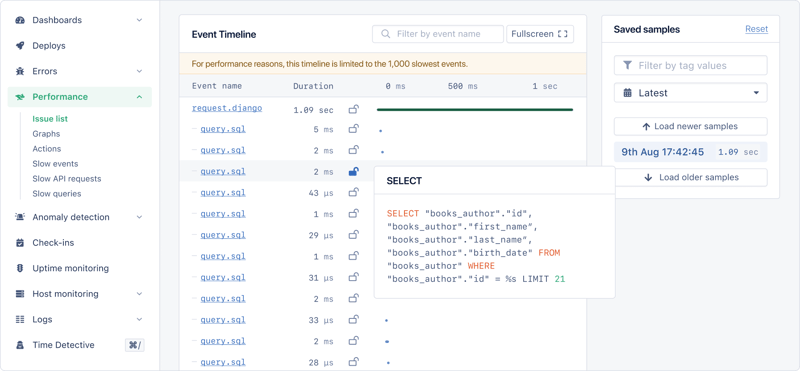Click the Fullscreen button
Image resolution: width=800 pixels, height=371 pixels.
point(540,34)
